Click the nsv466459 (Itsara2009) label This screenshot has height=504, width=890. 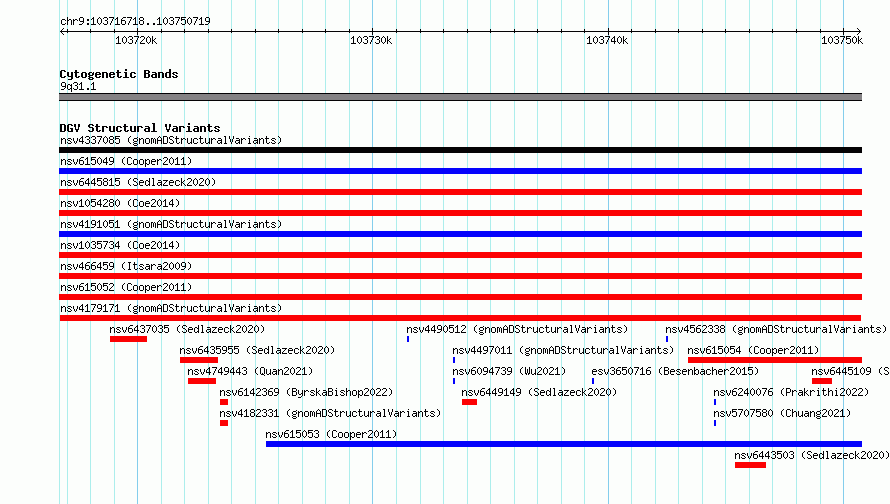pyautogui.click(x=126, y=266)
